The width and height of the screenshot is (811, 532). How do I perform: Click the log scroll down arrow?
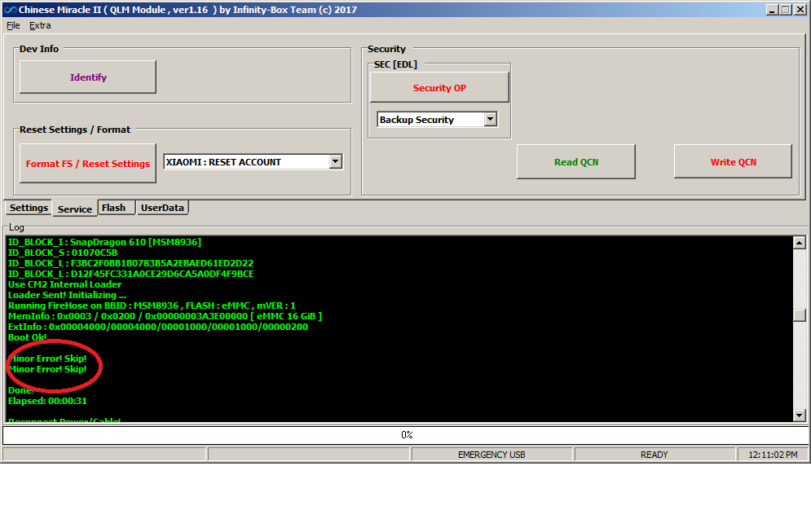coord(800,415)
